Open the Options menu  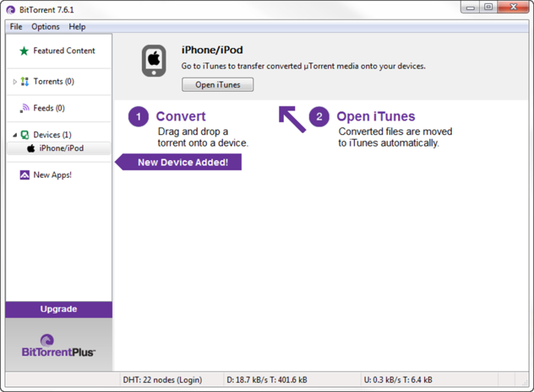click(46, 27)
